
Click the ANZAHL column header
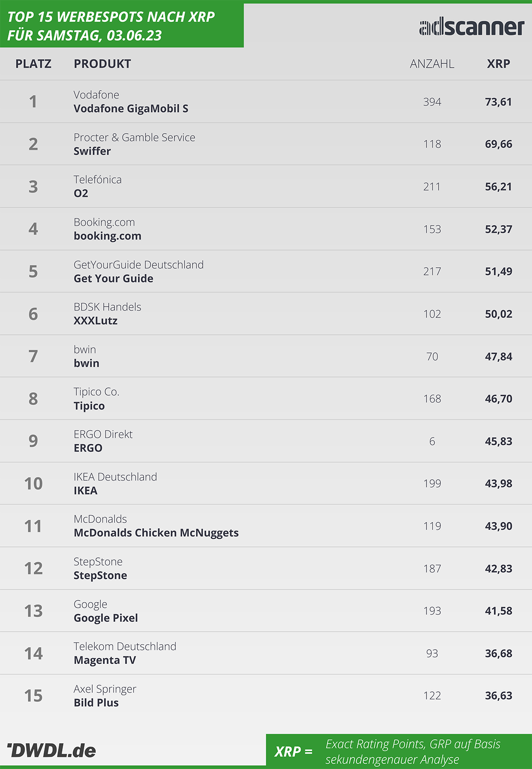coord(432,64)
